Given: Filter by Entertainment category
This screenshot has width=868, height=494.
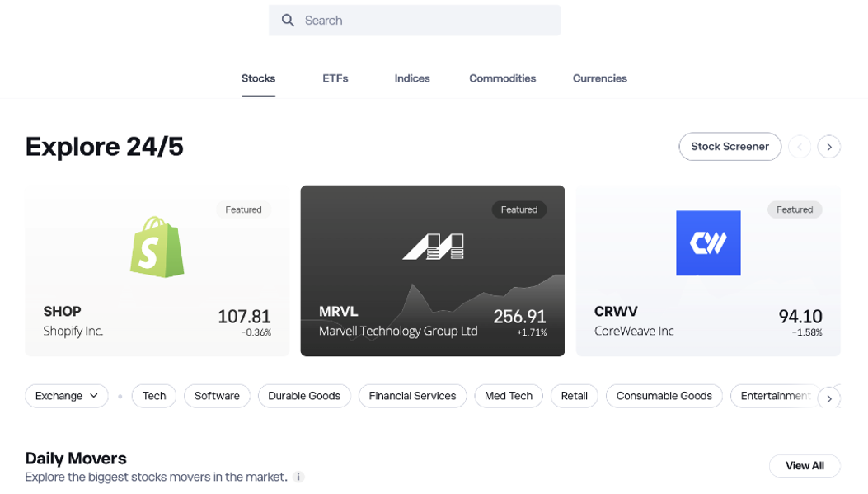Looking at the screenshot, I should click(x=775, y=396).
